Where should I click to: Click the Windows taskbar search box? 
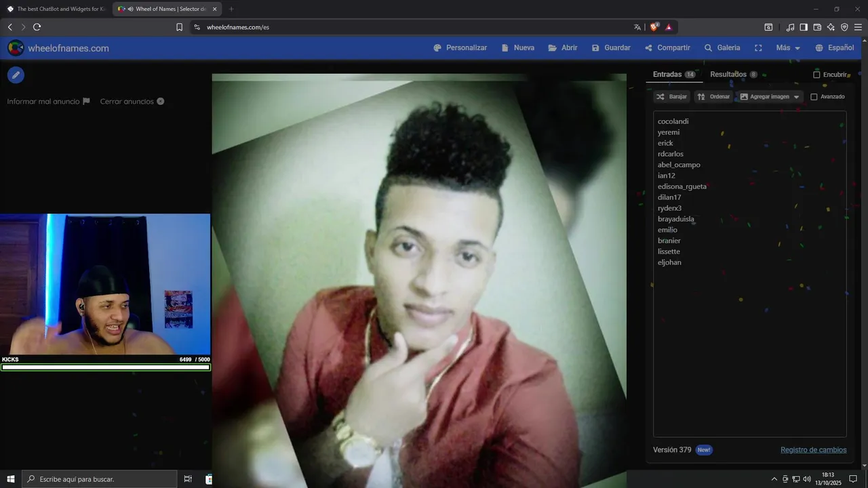click(x=100, y=479)
